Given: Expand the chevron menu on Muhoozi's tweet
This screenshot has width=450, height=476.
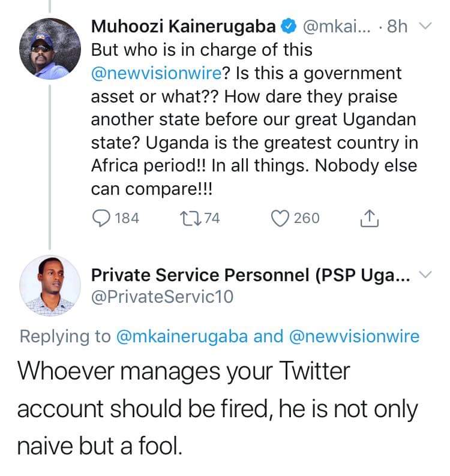Looking at the screenshot, I should [x=425, y=26].
